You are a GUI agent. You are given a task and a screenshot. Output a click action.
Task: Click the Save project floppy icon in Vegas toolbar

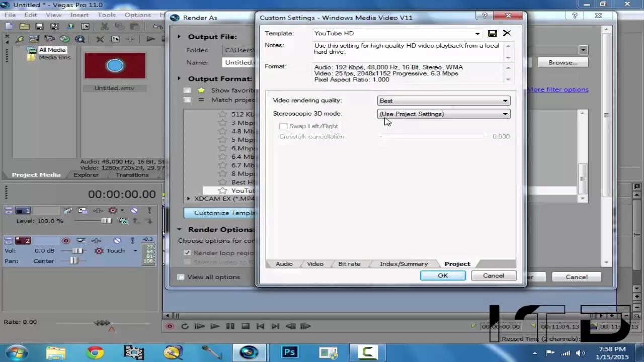pos(40,26)
